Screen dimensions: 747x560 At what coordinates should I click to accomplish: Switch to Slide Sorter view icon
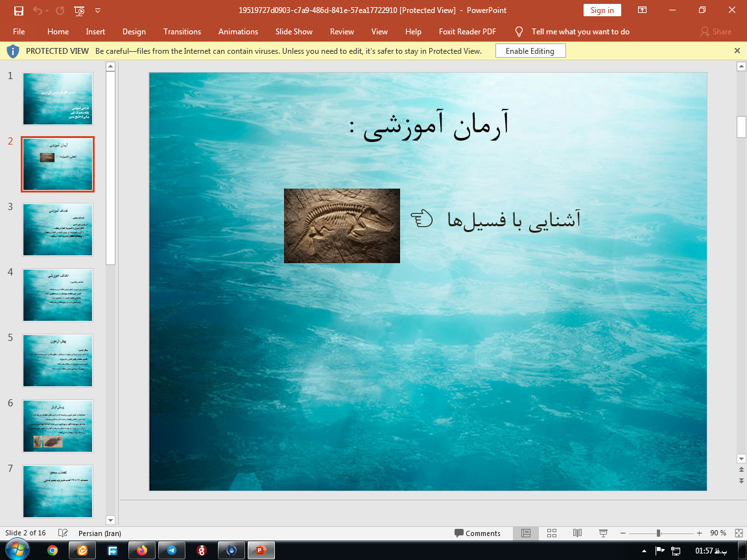click(551, 533)
